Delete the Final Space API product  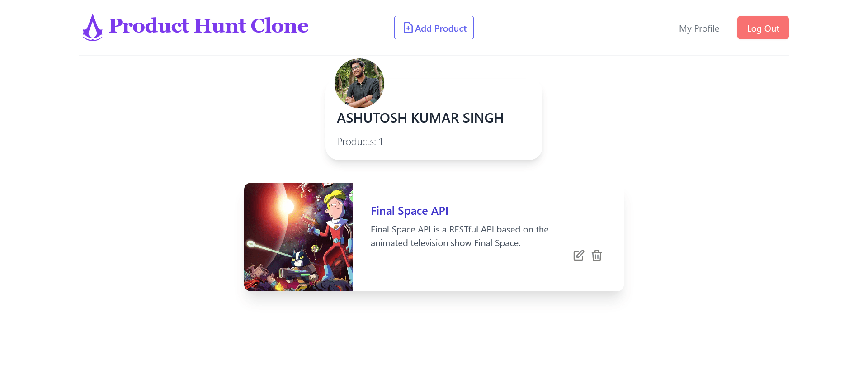click(x=597, y=256)
